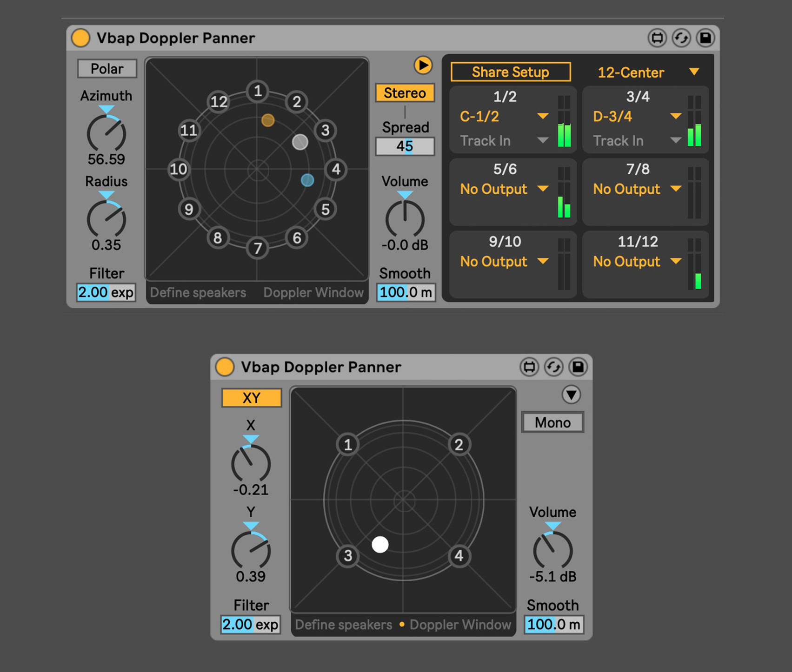Click the save preset icon on top device
The height and width of the screenshot is (672, 792).
click(x=705, y=38)
